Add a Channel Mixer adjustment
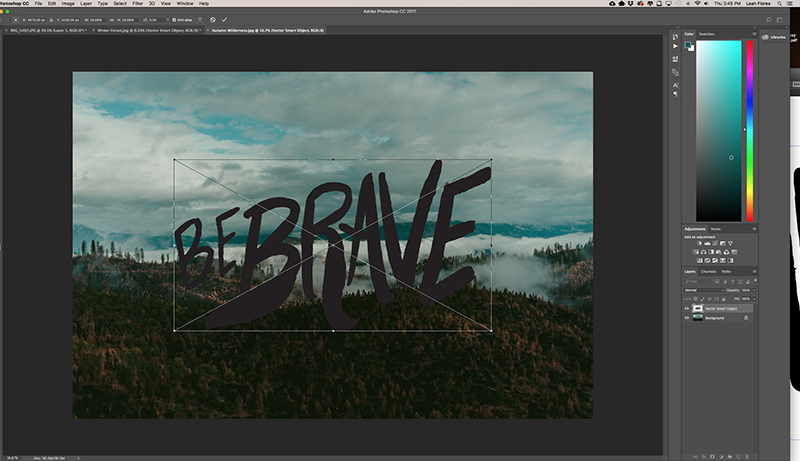 727,252
